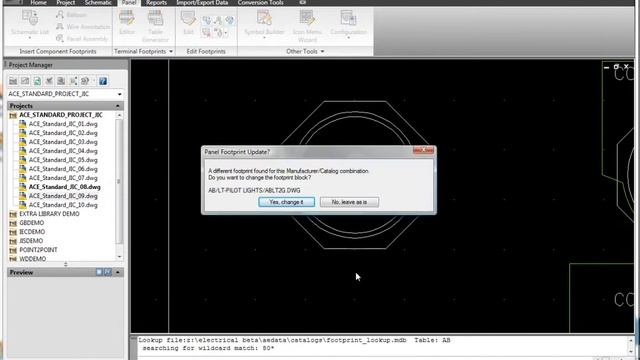Collapse the Preview section arrow
Image resolution: width=640 pixels, height=360 pixels.
118,272
